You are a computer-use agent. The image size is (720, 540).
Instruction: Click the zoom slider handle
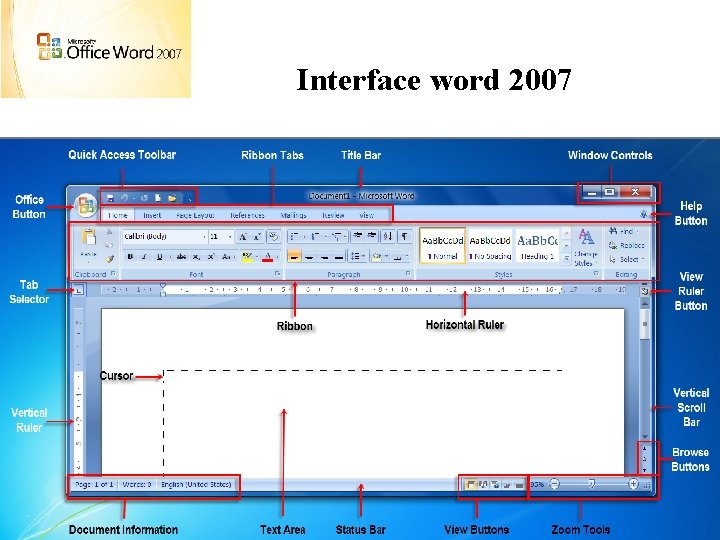591,484
